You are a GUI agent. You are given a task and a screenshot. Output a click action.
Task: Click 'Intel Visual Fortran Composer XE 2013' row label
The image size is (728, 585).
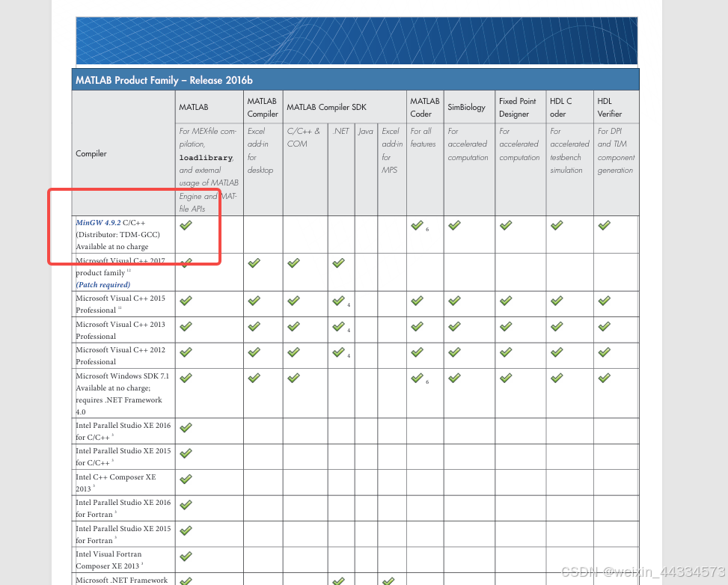(109, 560)
